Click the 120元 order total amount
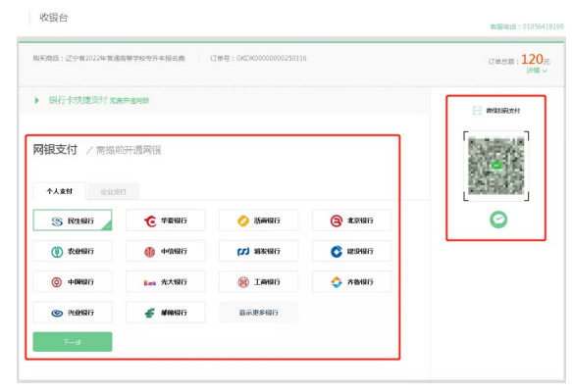 coord(535,59)
